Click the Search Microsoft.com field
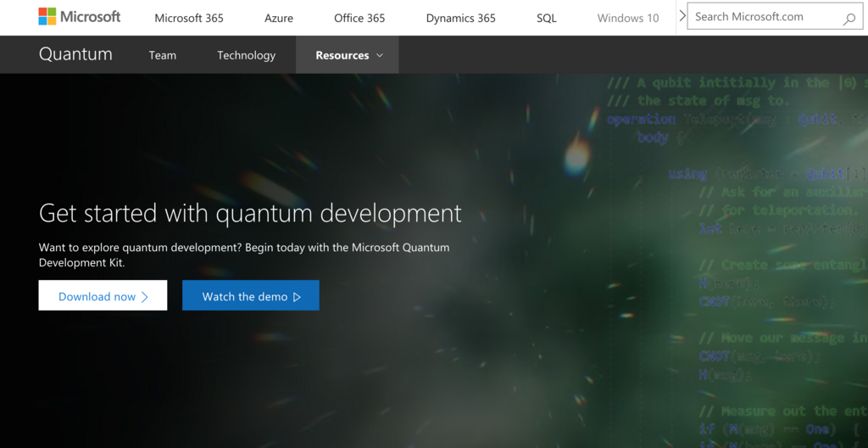Screen dimensions: 868x448 [775, 17]
